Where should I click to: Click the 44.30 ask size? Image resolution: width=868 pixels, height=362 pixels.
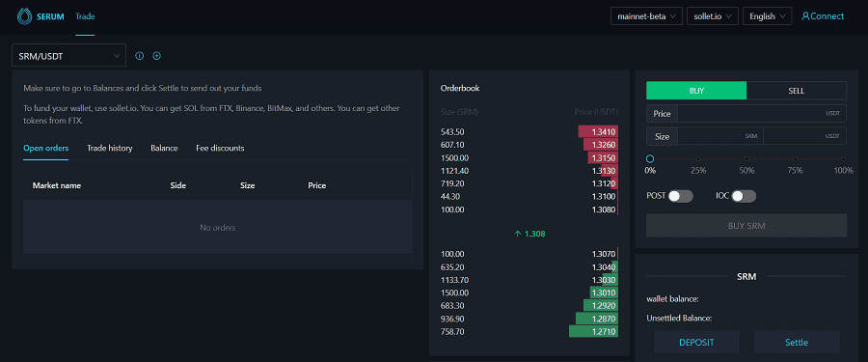pyautogui.click(x=450, y=196)
